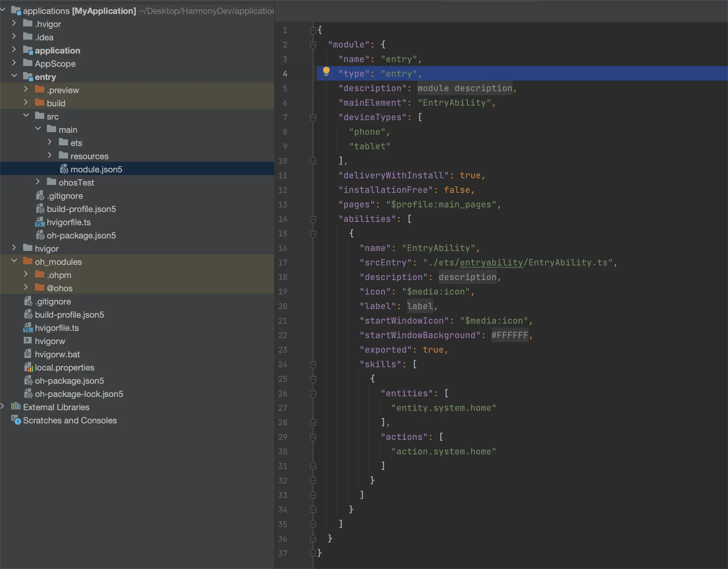Fold the "abilities" array at line 14
This screenshot has width=728, height=569.
point(313,219)
